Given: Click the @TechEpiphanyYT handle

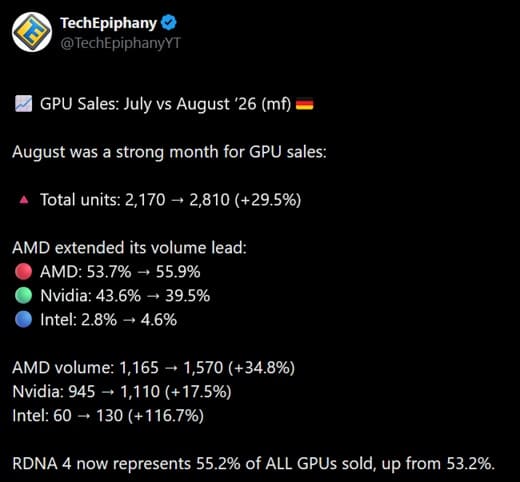Looking at the screenshot, I should (x=120, y=43).
